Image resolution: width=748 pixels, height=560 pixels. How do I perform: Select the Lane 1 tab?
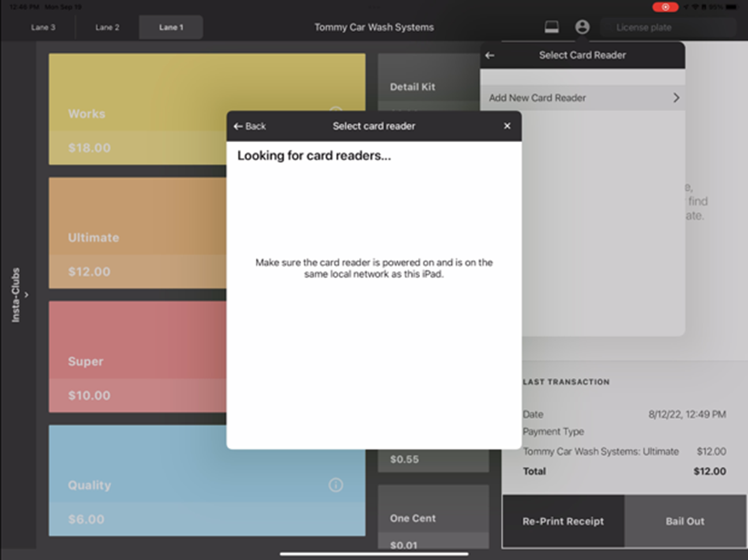pyautogui.click(x=171, y=27)
